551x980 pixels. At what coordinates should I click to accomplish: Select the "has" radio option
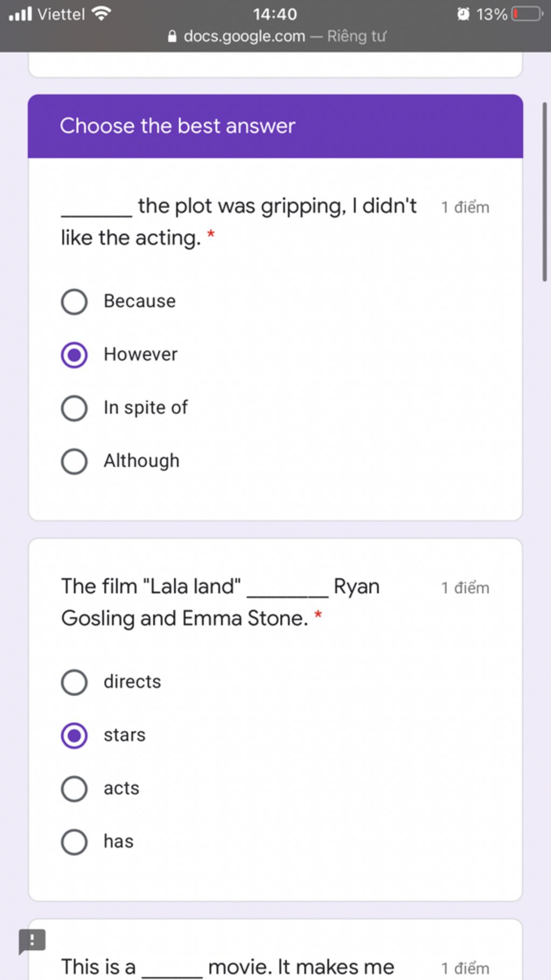(x=74, y=842)
